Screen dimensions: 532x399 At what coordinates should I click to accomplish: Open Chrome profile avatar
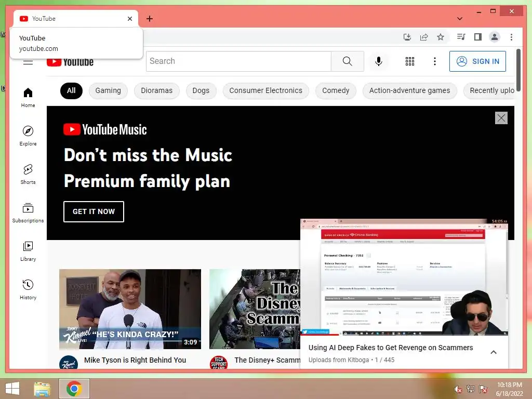495,37
